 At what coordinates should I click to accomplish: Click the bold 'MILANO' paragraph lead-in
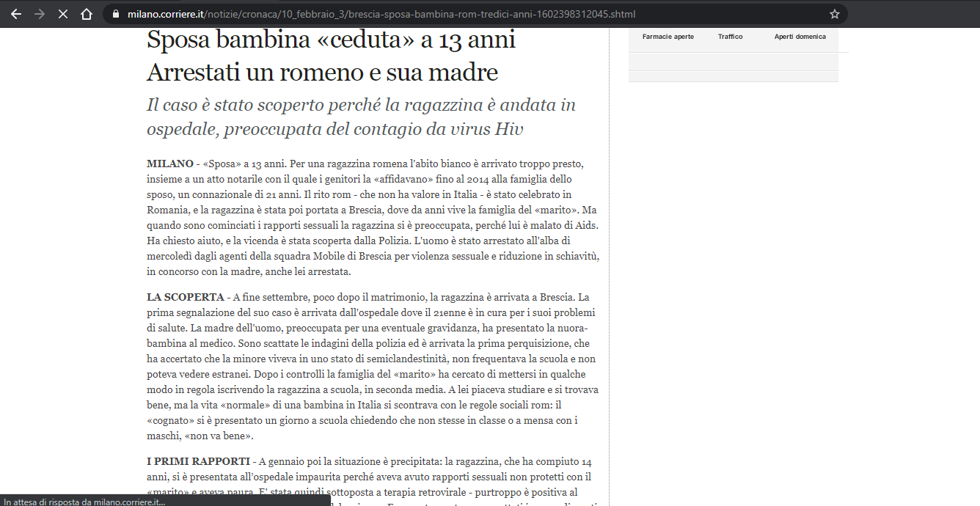coord(169,164)
